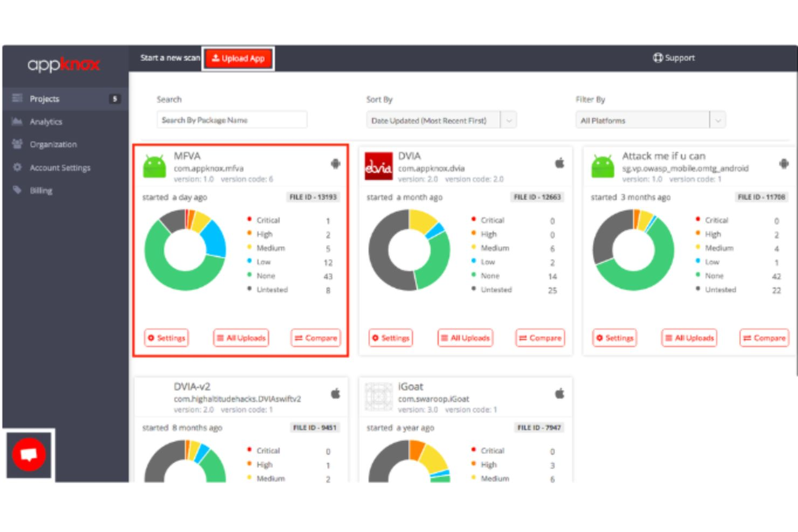Open the DVIA-v2 project title

(x=192, y=386)
